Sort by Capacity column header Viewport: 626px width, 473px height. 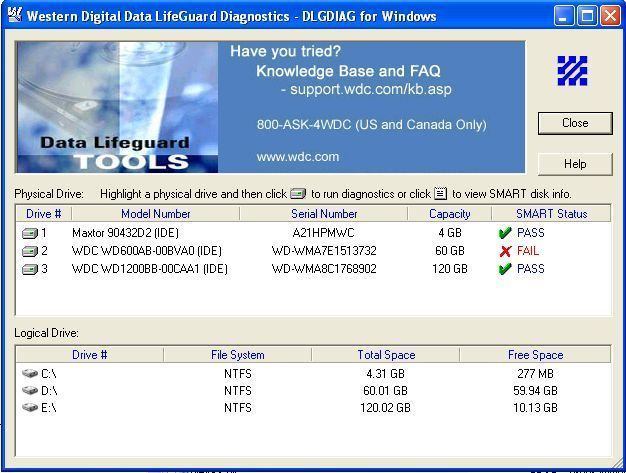coord(450,214)
